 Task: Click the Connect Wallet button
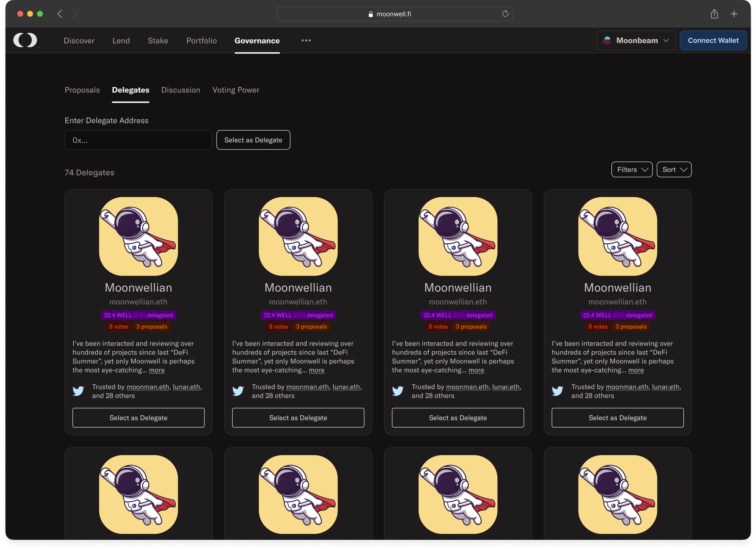(x=713, y=40)
